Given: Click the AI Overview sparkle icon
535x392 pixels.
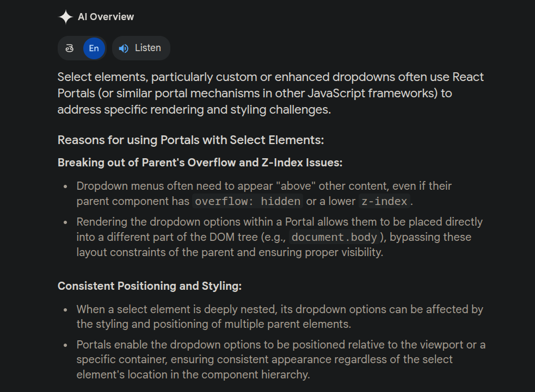Looking at the screenshot, I should pyautogui.click(x=65, y=17).
